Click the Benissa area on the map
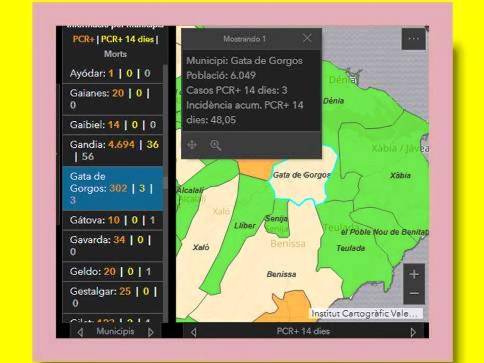The width and height of the screenshot is (484, 363). coord(281,274)
